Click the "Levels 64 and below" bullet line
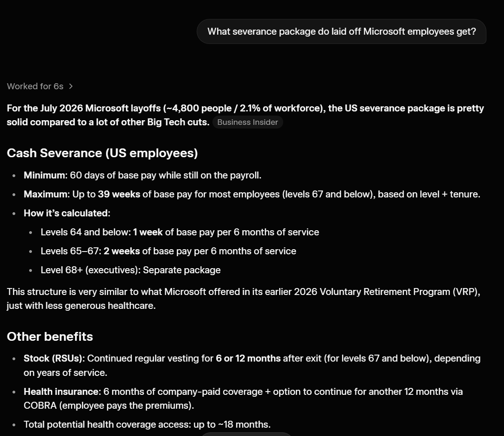This screenshot has height=436, width=504. tap(180, 232)
